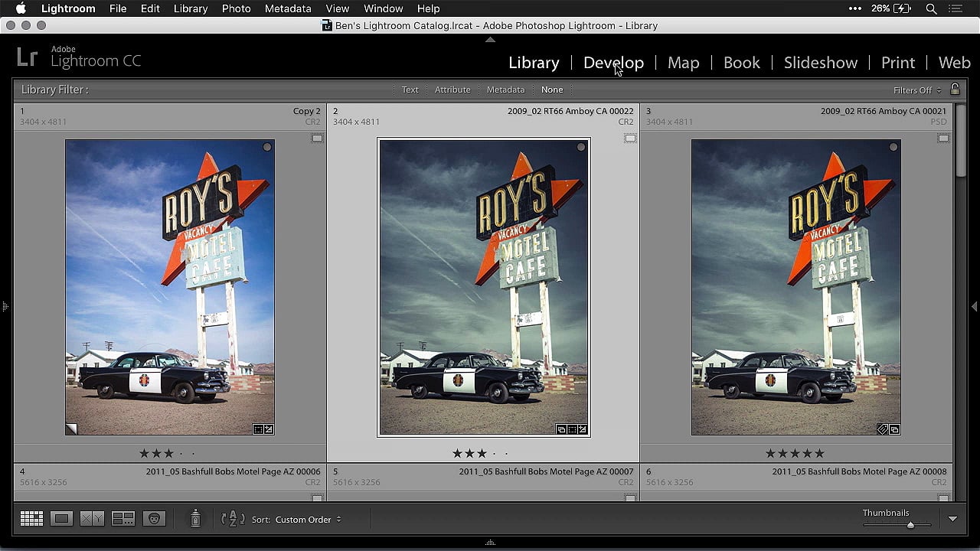
Task: Toggle quick collection marker on Amboy 00022
Action: click(581, 147)
